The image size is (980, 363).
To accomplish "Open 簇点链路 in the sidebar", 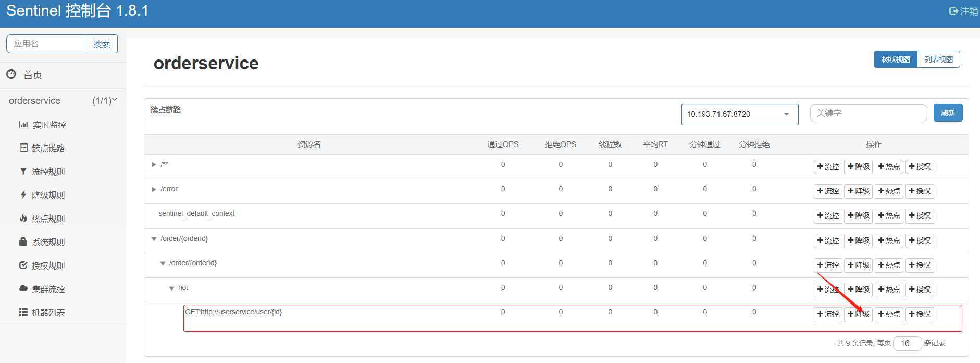I will pos(48,149).
